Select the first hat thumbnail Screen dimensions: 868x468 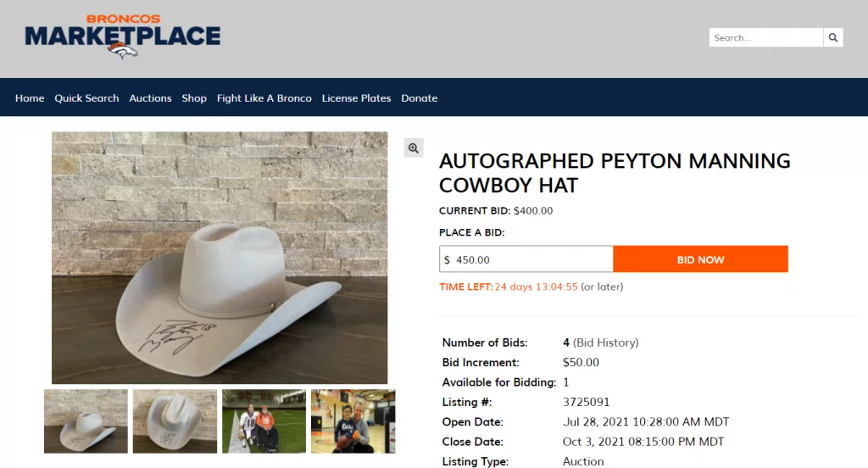tap(86, 421)
